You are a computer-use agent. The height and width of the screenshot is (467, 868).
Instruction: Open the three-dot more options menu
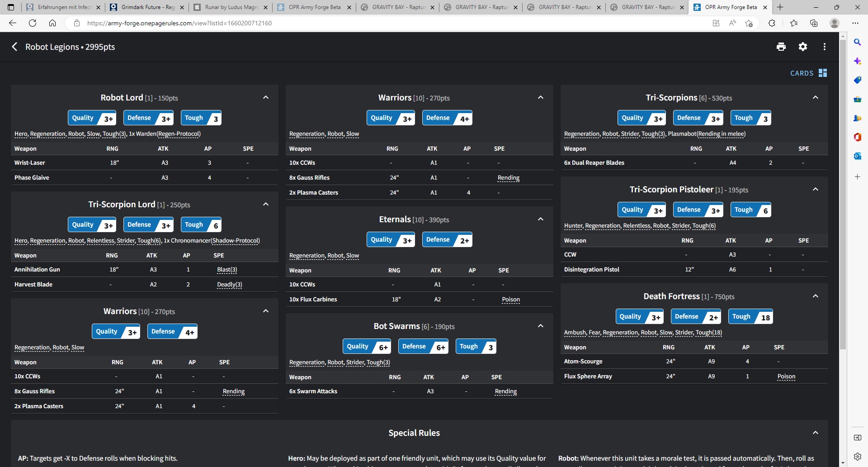click(824, 47)
